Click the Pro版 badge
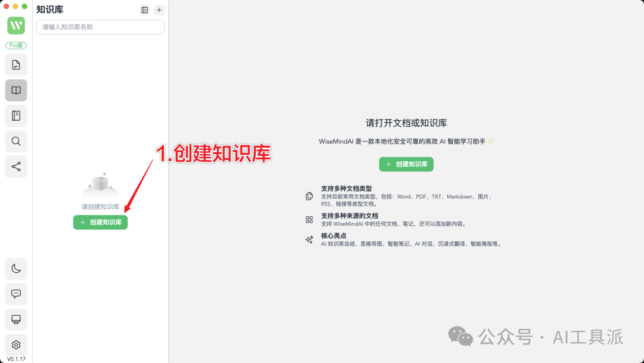Screen dimensions: 644x363 click(x=16, y=45)
